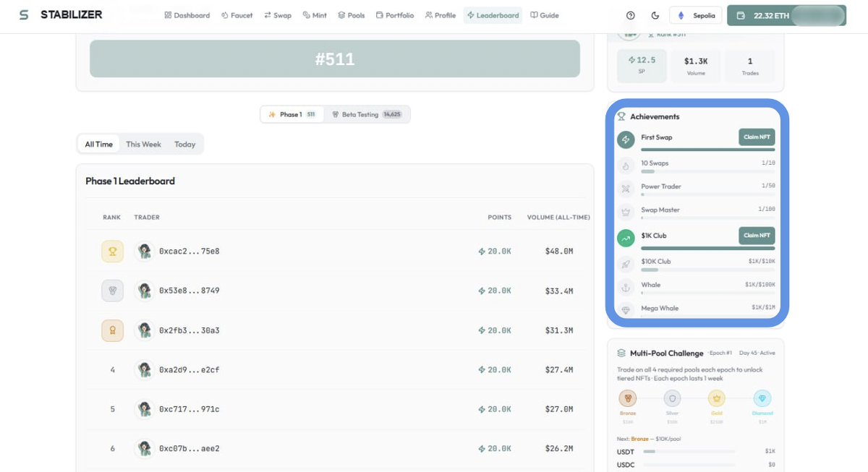Click the POINTS column header
Viewport: 868px width, 472px height.
pyautogui.click(x=499, y=217)
